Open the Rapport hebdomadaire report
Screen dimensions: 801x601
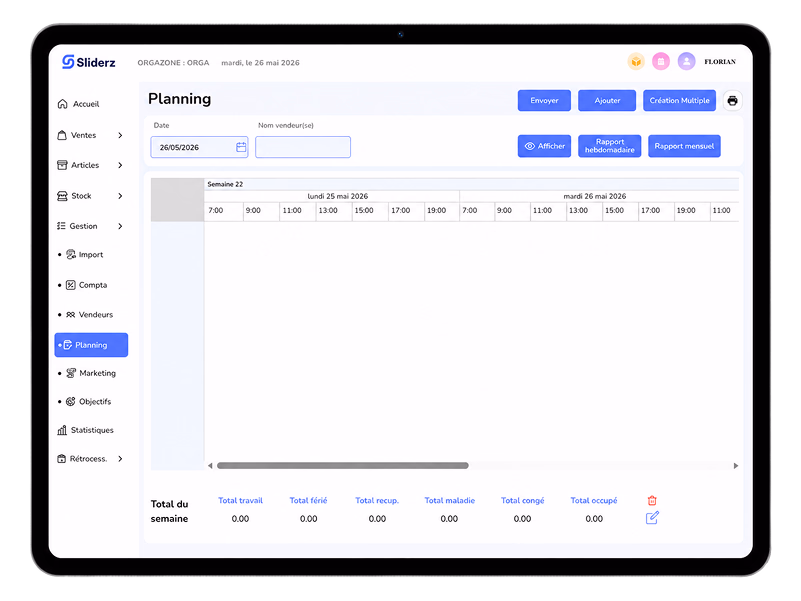coord(609,146)
